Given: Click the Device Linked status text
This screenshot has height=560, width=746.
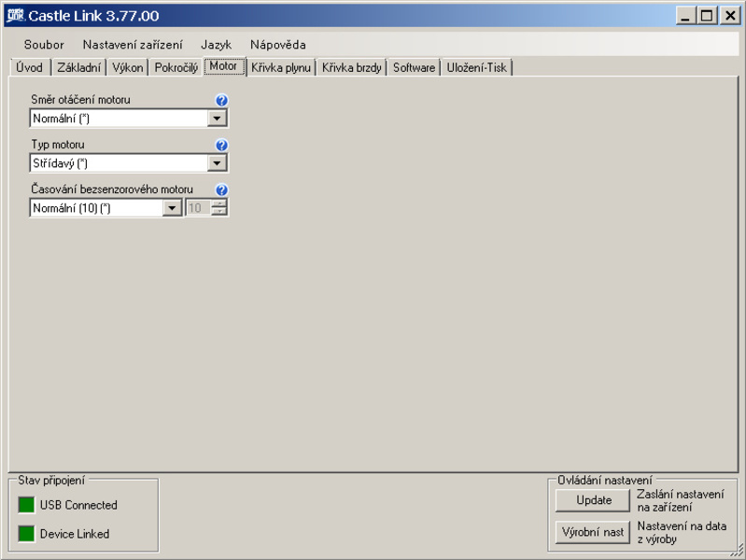Looking at the screenshot, I should coord(75,534).
